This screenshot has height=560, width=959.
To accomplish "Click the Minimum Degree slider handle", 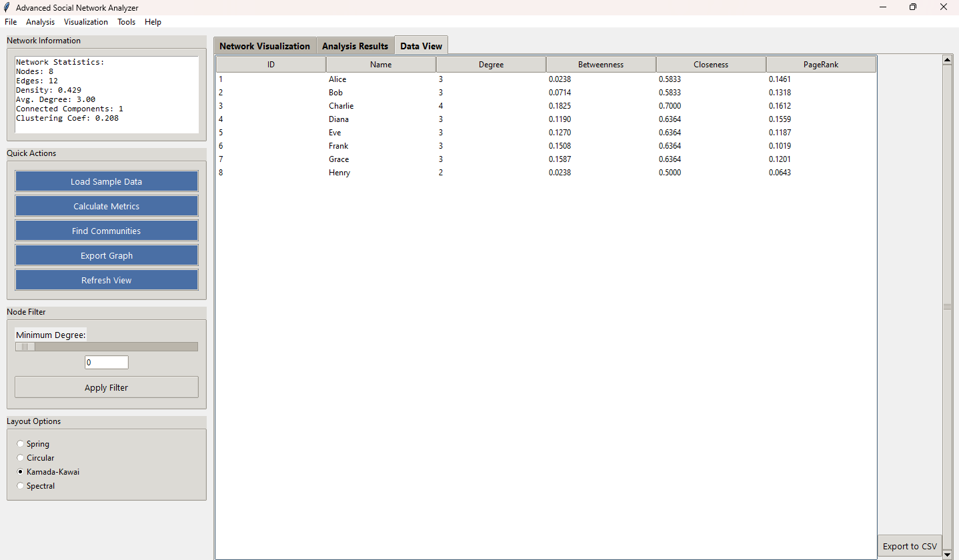I will point(25,347).
